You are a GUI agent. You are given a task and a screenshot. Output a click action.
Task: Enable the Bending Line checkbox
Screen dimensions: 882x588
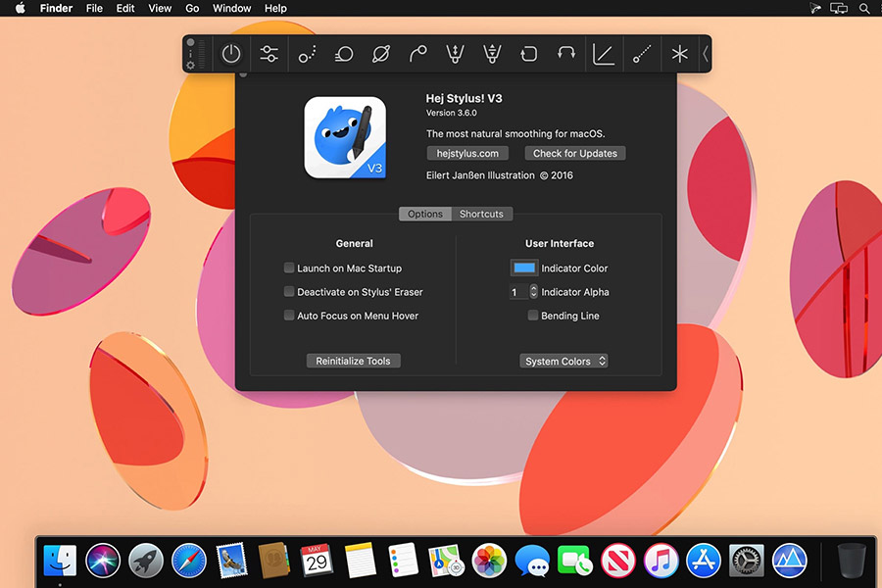533,316
